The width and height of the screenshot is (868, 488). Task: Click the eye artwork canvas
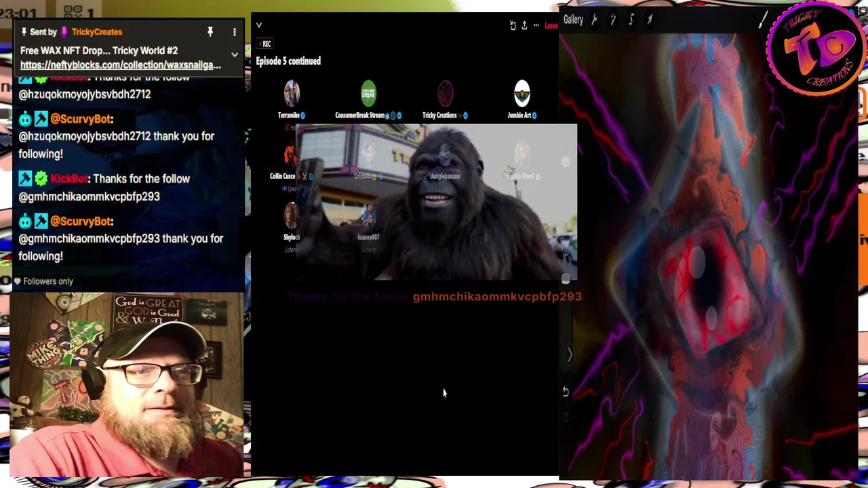click(x=709, y=258)
